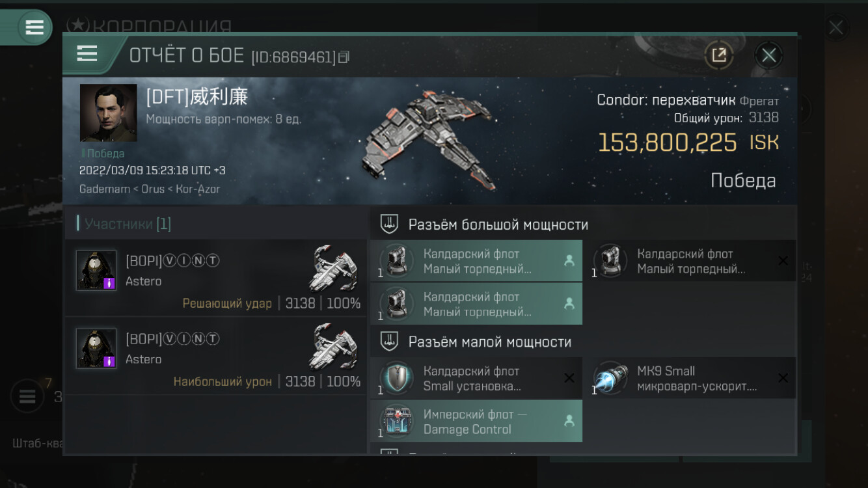Share the battle report via export icon
Screen dimensions: 868x488
tap(719, 55)
